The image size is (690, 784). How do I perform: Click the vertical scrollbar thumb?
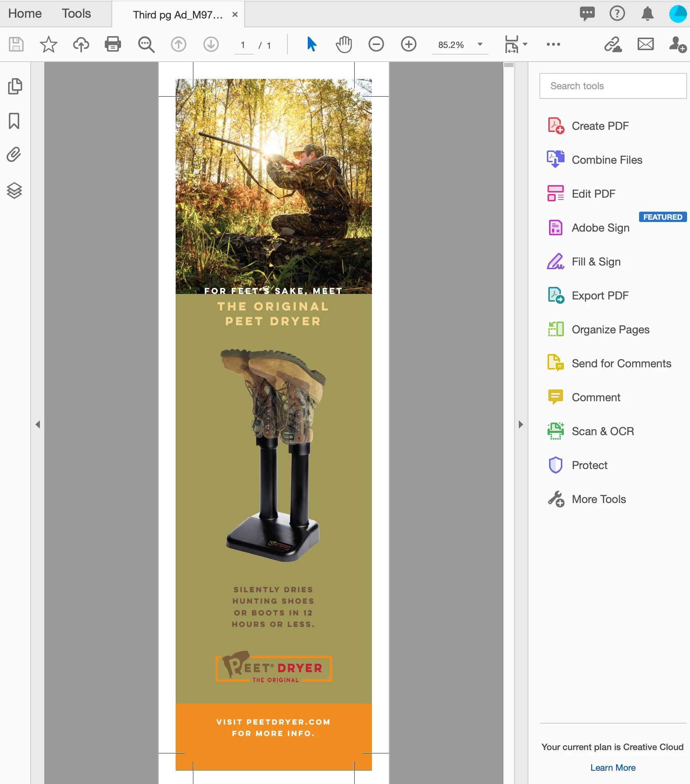coord(509,65)
